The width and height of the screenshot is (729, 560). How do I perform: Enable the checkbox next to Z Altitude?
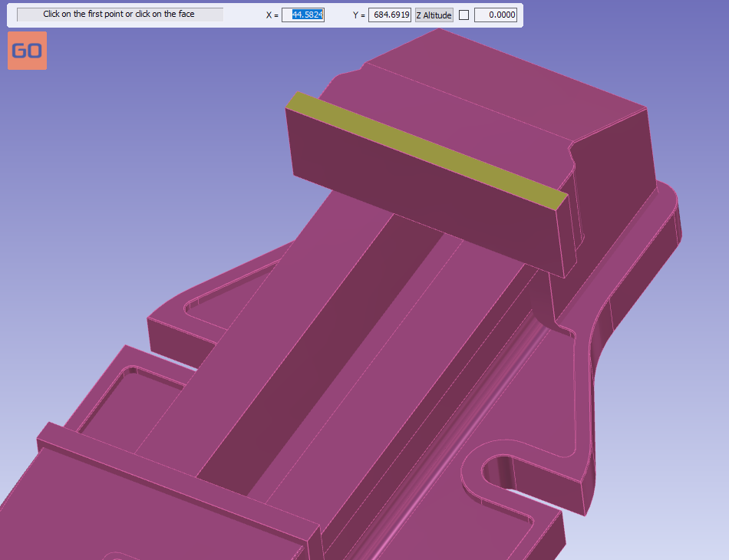click(x=463, y=15)
